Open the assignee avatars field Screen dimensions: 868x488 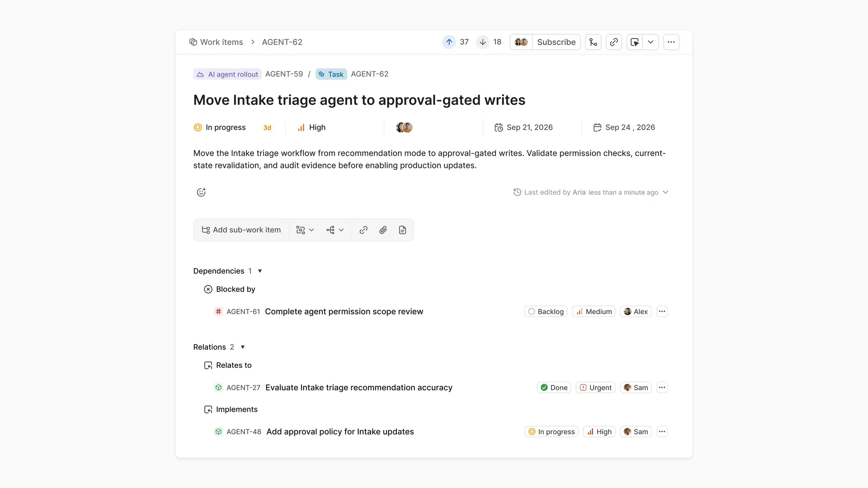pyautogui.click(x=404, y=127)
